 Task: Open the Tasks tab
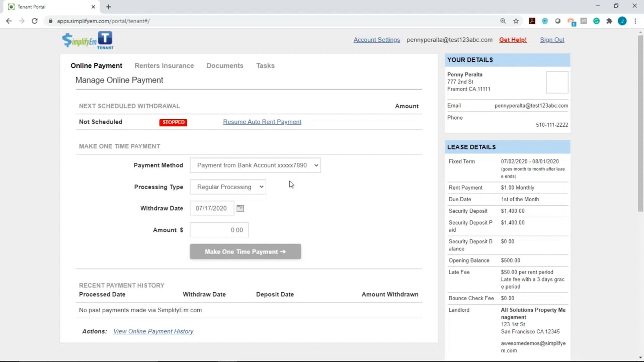tap(265, 66)
